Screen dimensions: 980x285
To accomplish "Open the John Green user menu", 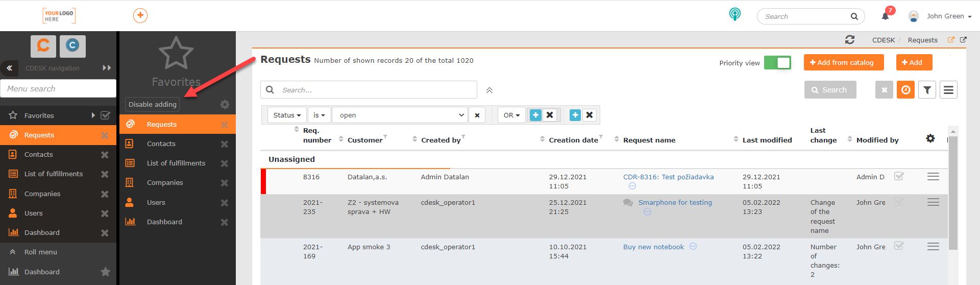I will point(948,16).
